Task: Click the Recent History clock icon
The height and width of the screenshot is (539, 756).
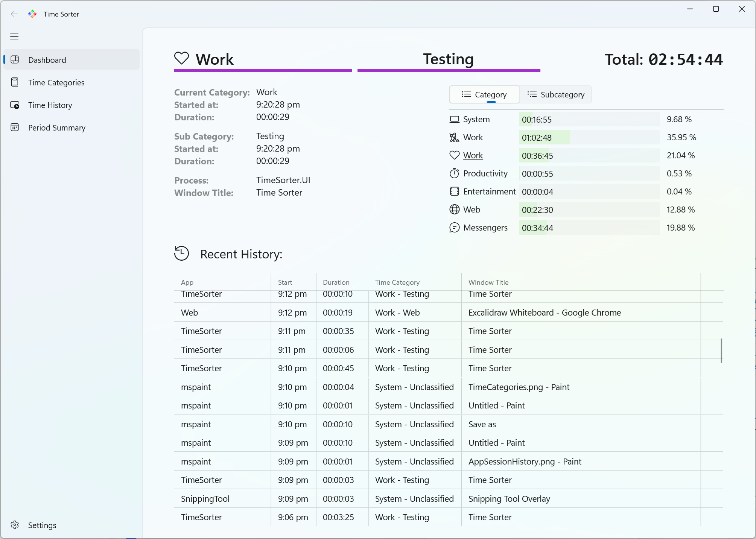Action: pos(181,254)
